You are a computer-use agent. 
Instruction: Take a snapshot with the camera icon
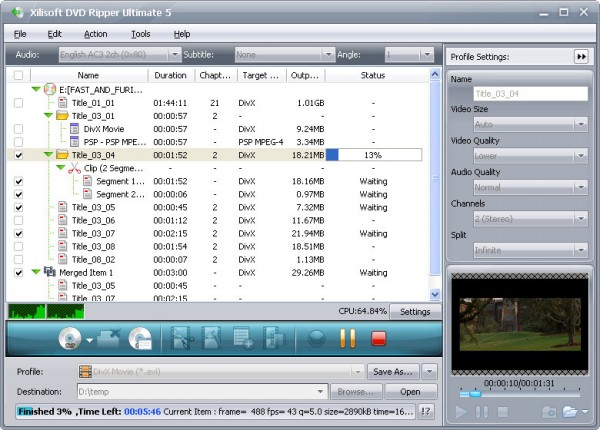[548, 411]
